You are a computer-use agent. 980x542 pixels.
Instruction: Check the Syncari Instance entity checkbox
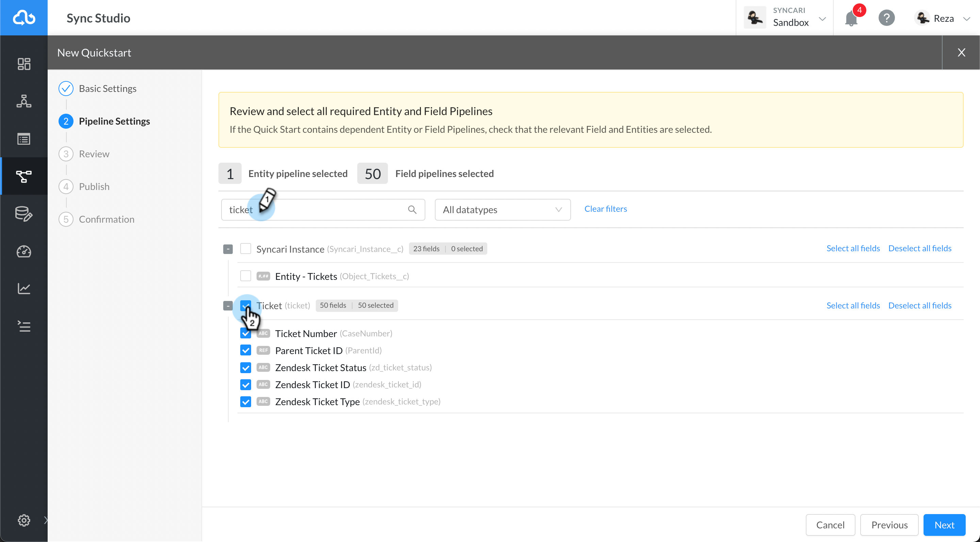coord(246,248)
